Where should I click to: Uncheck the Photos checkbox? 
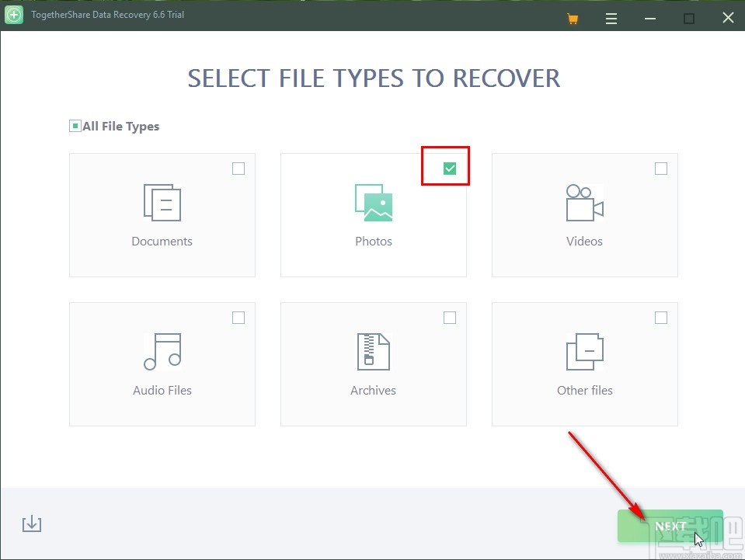[449, 168]
